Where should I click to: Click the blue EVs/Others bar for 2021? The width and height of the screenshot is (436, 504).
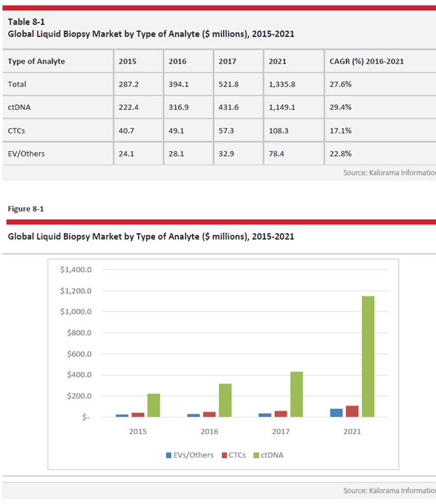click(x=336, y=412)
